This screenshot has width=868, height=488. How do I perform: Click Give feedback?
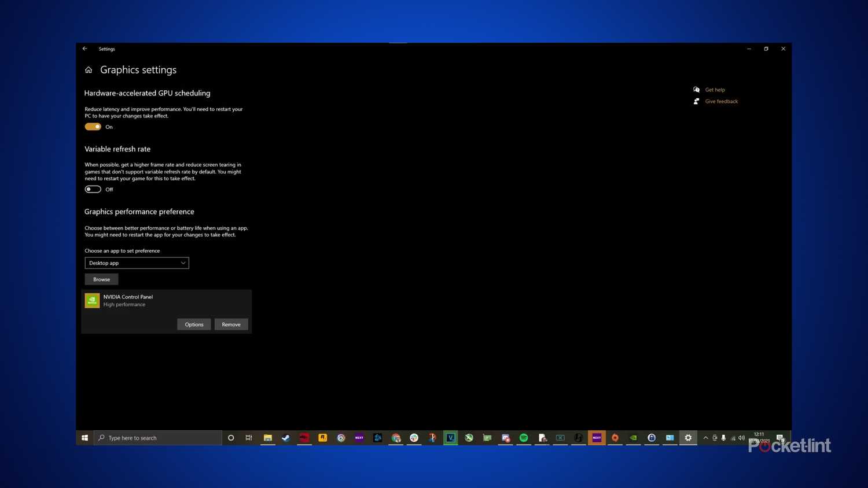[721, 101]
